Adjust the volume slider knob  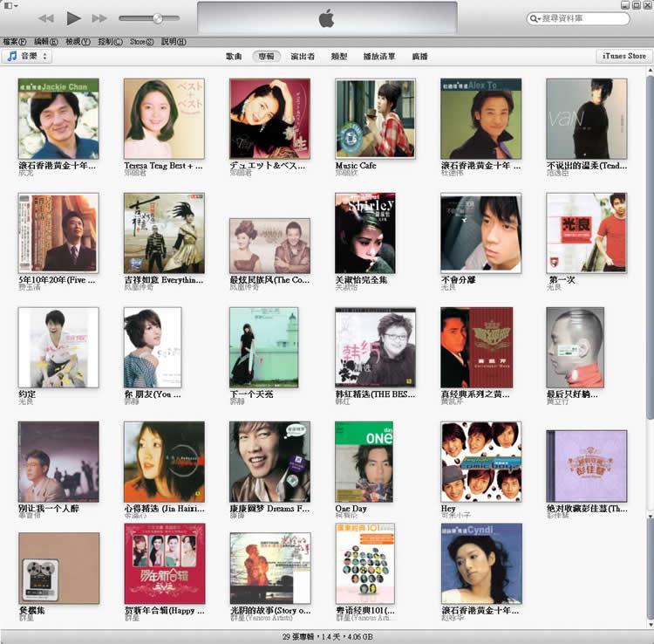pyautogui.click(x=158, y=18)
